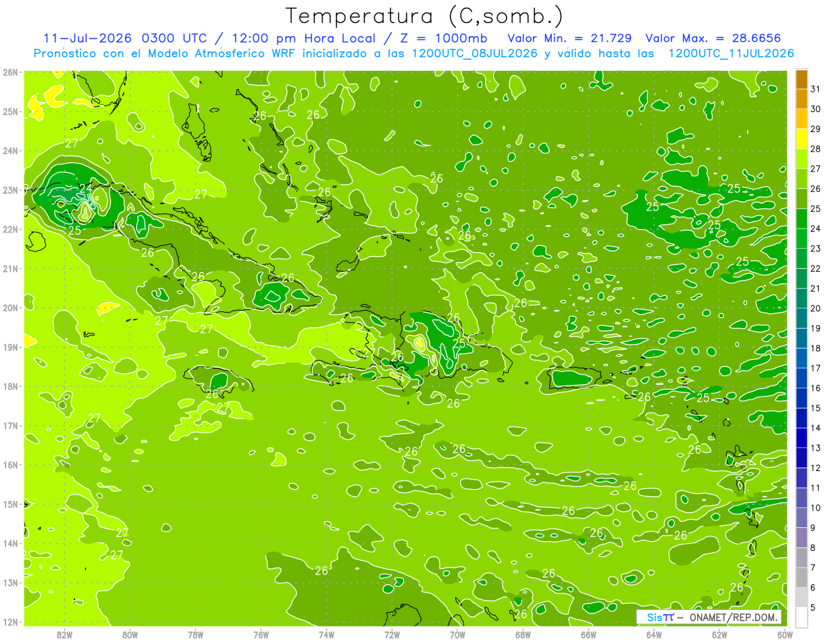Click the title 'Temperatura (C,somb.)'
This screenshot has width=834, height=644.
425,17
